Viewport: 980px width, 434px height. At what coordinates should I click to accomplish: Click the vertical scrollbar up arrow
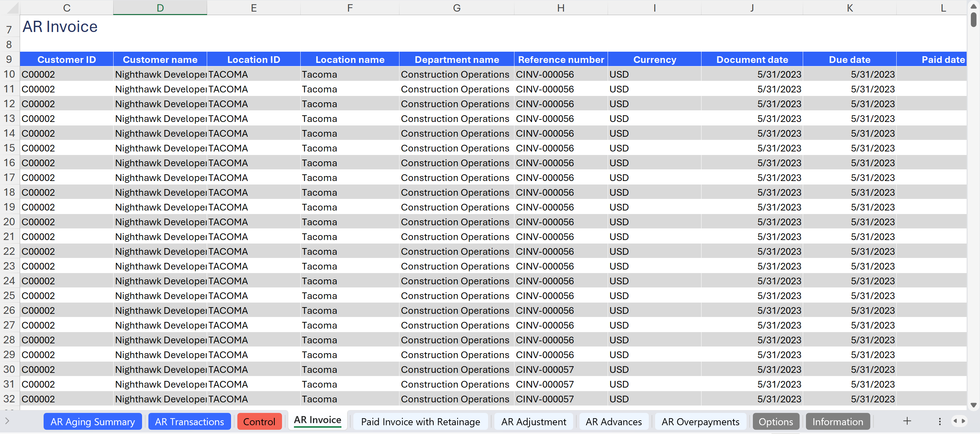973,6
